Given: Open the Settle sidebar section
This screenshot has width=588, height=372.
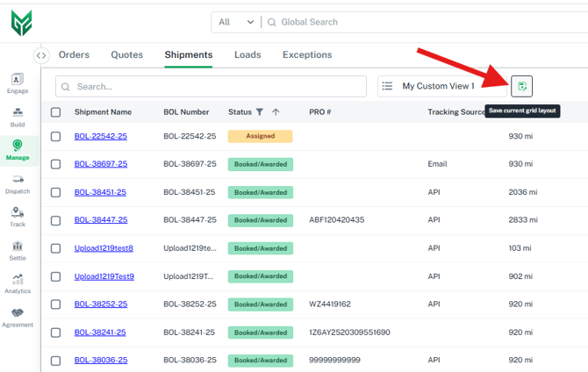Looking at the screenshot, I should coord(18,251).
